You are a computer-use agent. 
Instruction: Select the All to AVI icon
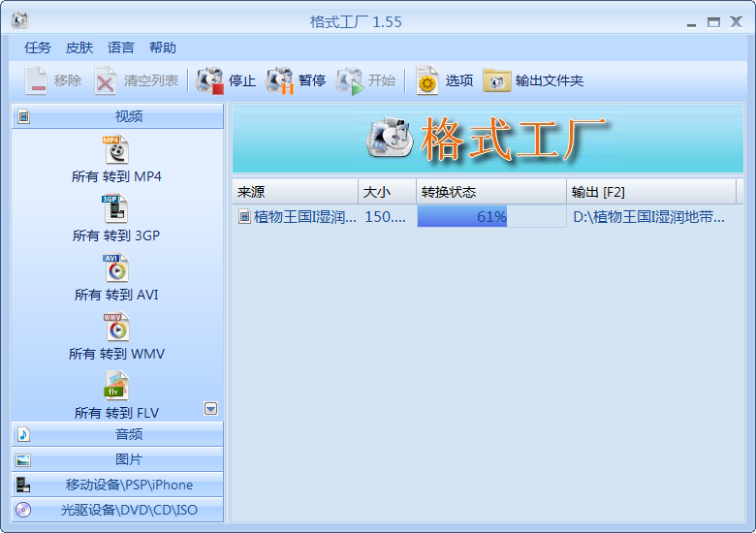click(116, 267)
